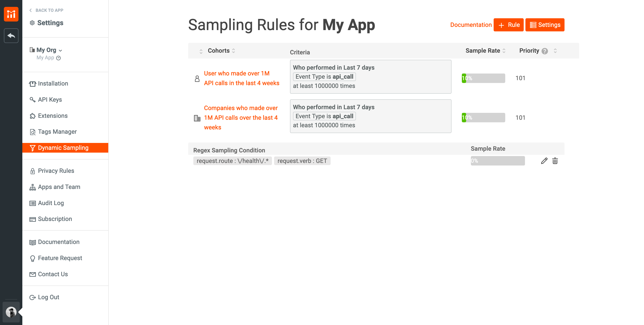Click the edit pencil on the regex rule

pos(544,161)
